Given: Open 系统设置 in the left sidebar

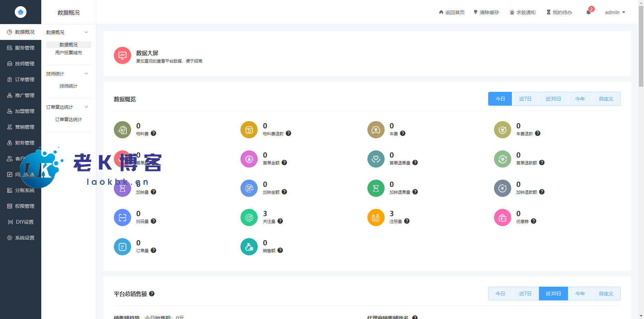Looking at the screenshot, I should click(x=21, y=238).
